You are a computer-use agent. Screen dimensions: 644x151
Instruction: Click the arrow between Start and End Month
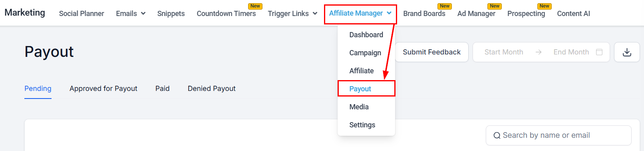(539, 52)
